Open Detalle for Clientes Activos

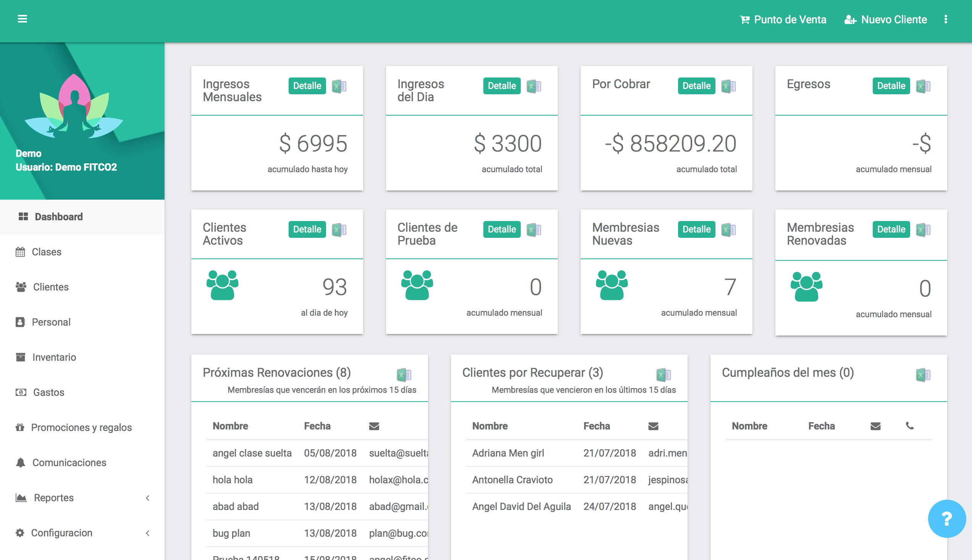point(307,229)
